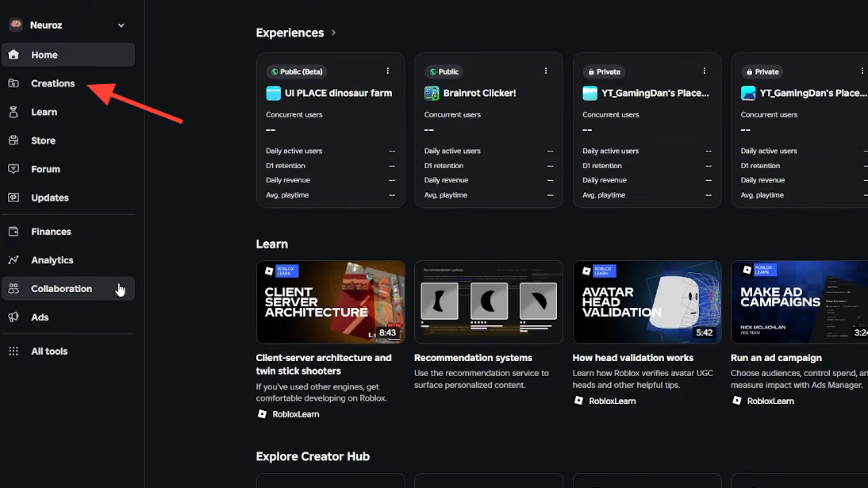Open Analytics in the sidebar
This screenshot has width=868, height=488.
click(68, 260)
